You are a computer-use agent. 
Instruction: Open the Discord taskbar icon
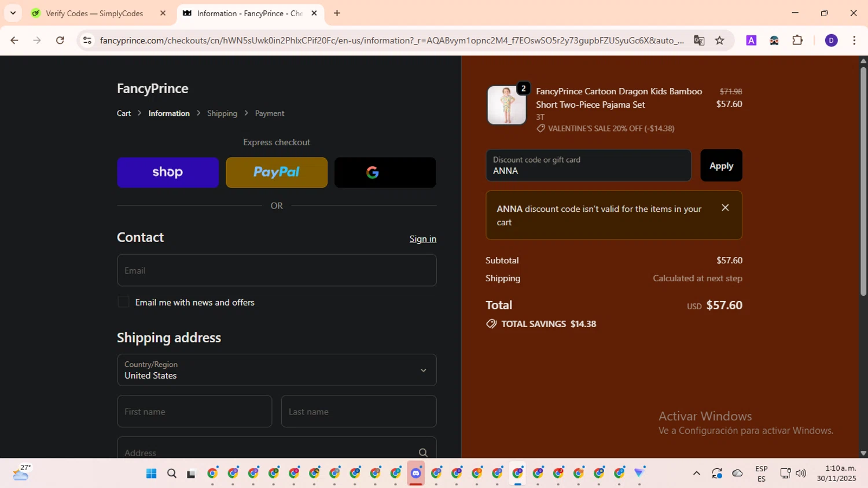pos(415,473)
